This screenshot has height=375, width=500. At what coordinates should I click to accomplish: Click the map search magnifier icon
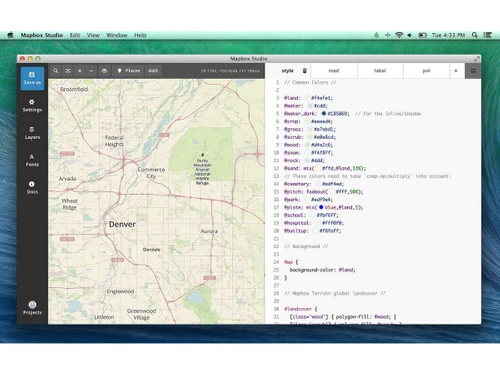pyautogui.click(x=56, y=71)
